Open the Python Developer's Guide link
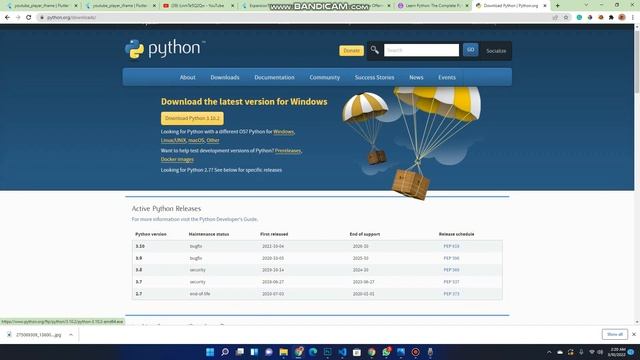This screenshot has width=640, height=360. (x=228, y=219)
